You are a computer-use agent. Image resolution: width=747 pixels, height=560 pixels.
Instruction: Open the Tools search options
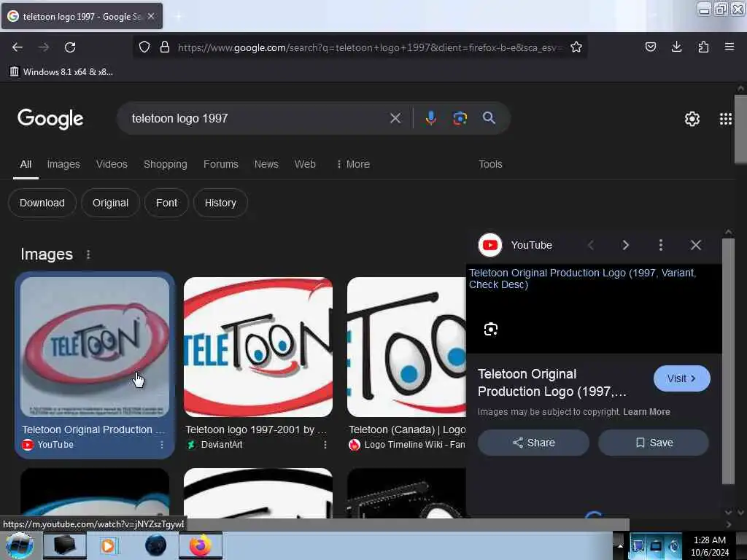(490, 164)
